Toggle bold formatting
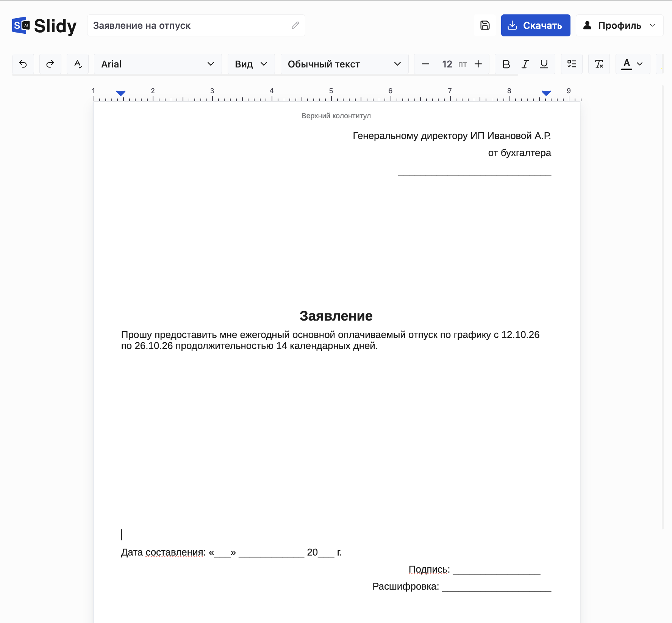This screenshot has width=672, height=623. [x=506, y=64]
